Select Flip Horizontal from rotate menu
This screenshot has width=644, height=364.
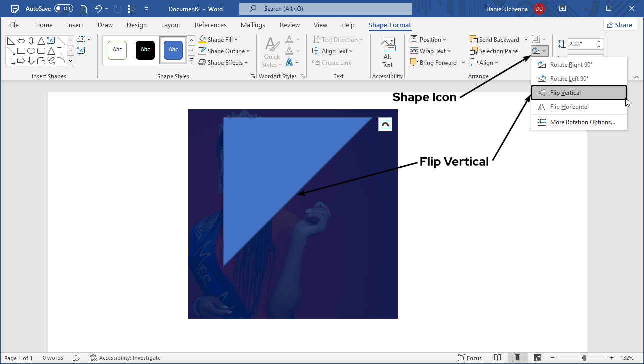[x=569, y=107]
